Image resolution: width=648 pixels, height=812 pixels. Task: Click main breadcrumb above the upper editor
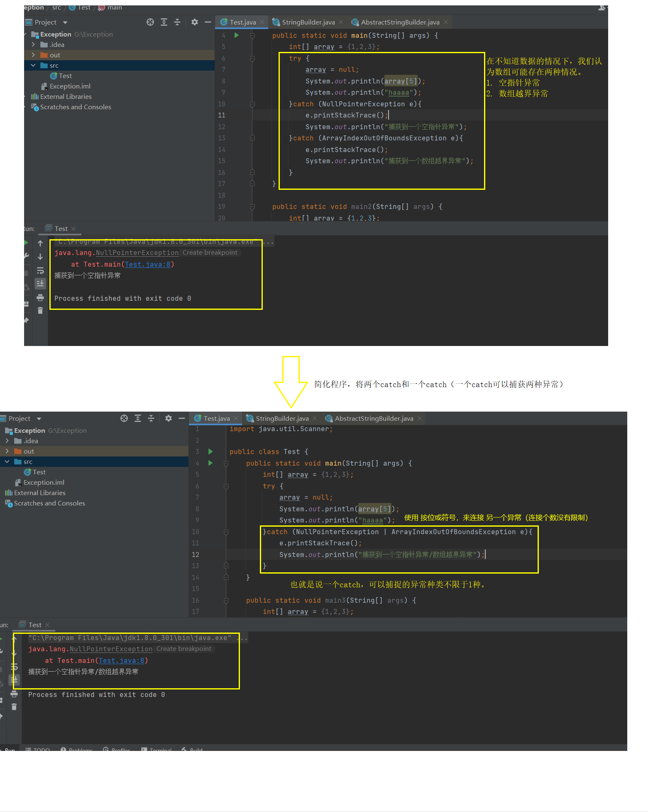coord(110,7)
